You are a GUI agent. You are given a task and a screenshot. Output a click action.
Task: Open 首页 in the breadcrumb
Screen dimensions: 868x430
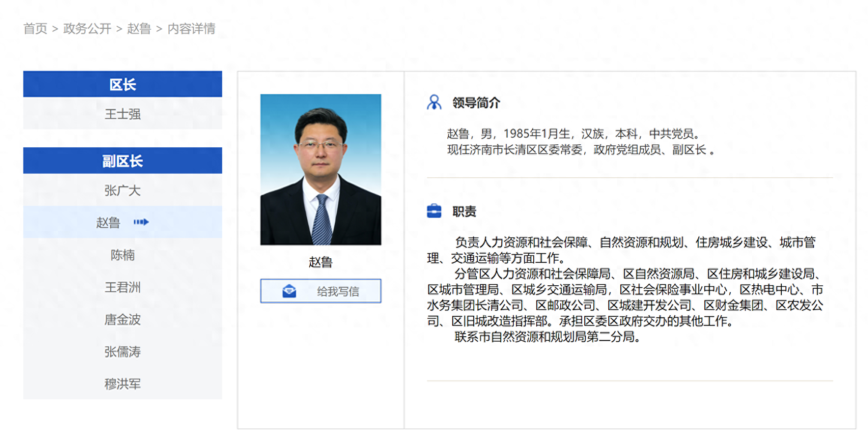pyautogui.click(x=35, y=28)
